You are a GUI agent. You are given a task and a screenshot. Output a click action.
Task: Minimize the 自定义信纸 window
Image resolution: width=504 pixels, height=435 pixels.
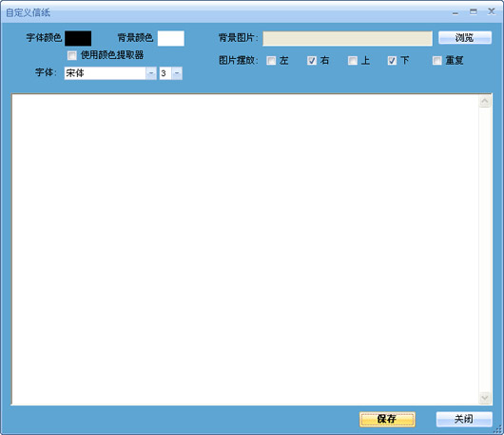pyautogui.click(x=456, y=12)
